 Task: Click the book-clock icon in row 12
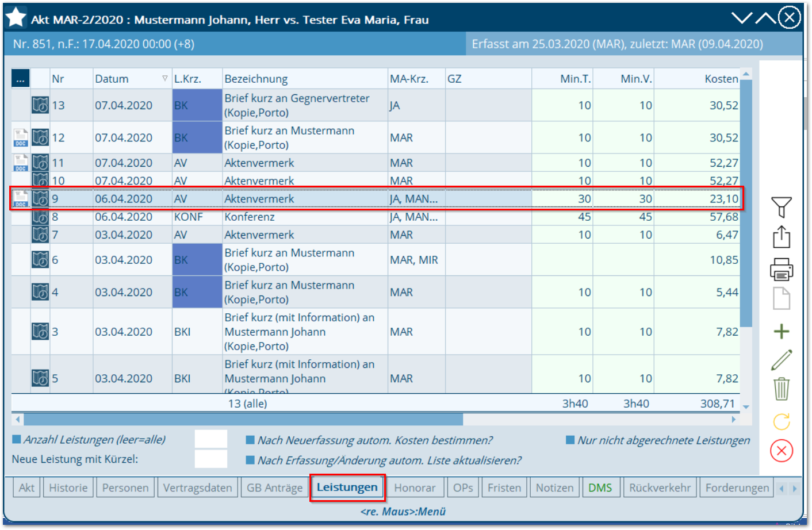point(40,137)
